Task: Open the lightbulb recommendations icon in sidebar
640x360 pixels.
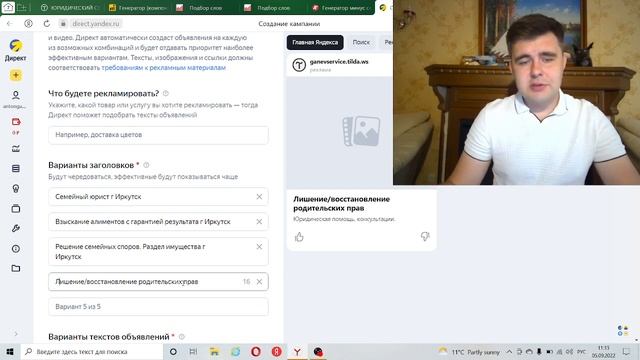Action: pyautogui.click(x=16, y=189)
